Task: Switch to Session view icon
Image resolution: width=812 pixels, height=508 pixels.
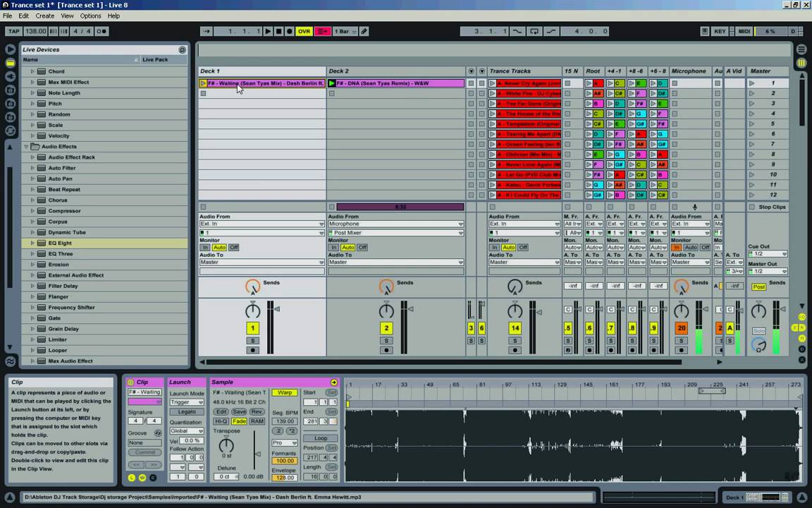Action: click(801, 64)
